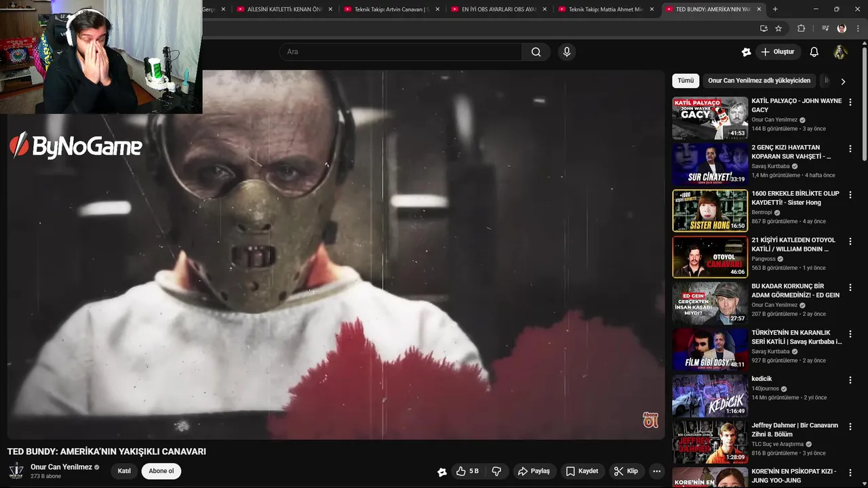Open the Jeffrey Dahmer video thumbnail
Viewport: 868px width, 488px height.
(x=710, y=442)
